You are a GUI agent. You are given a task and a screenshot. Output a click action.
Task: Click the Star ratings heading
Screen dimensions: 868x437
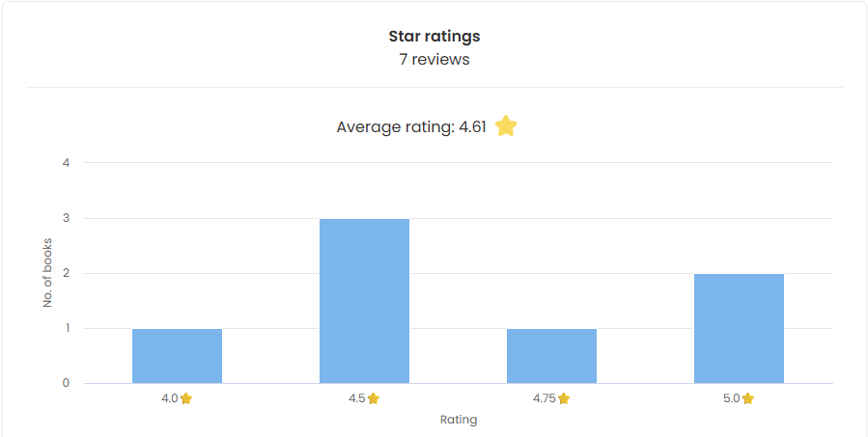click(434, 37)
